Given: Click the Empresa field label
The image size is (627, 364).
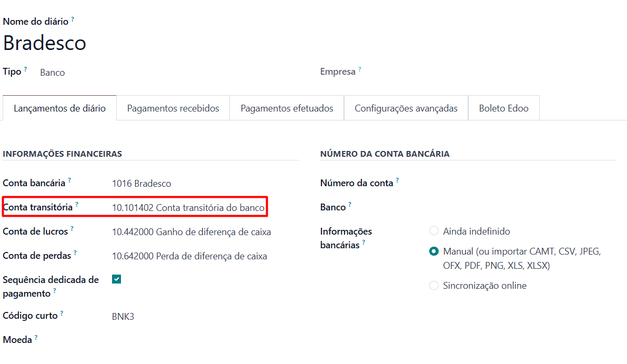Looking at the screenshot, I should point(338,72).
